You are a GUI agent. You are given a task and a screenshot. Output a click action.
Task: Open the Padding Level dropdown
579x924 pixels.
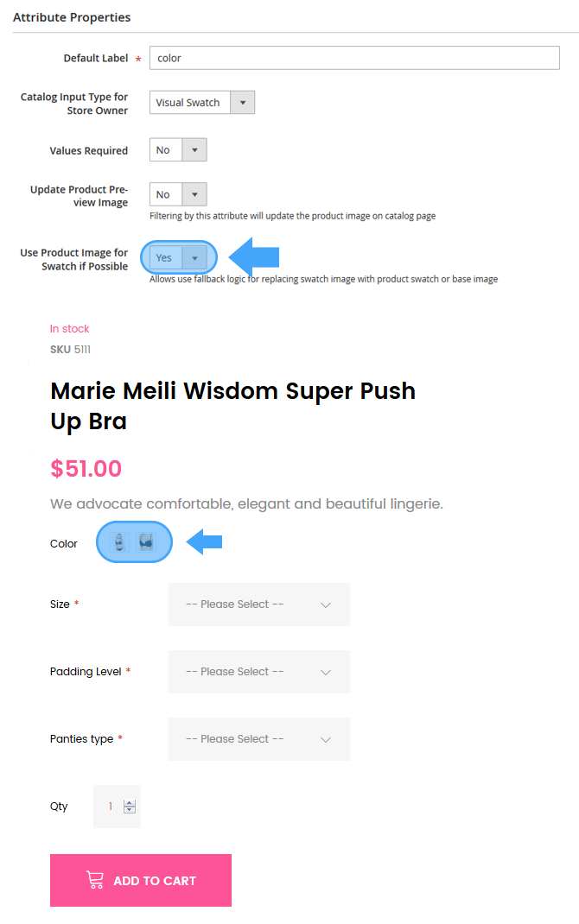click(259, 672)
